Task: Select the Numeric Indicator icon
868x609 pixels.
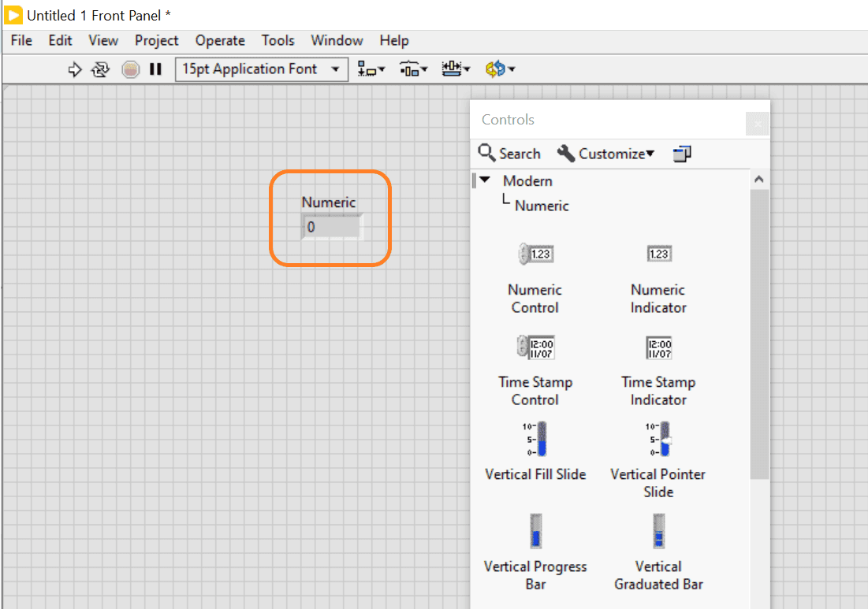Action: [x=658, y=254]
